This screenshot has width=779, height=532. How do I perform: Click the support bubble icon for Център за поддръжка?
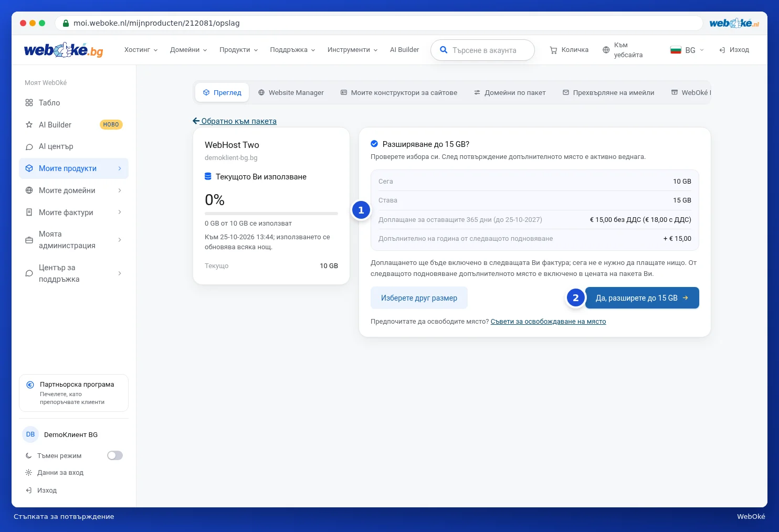click(x=29, y=273)
